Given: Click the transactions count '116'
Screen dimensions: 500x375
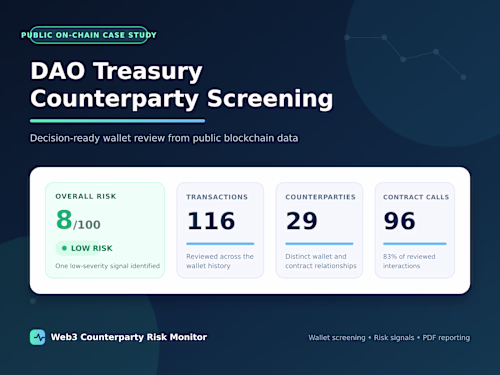Looking at the screenshot, I should (x=211, y=221).
